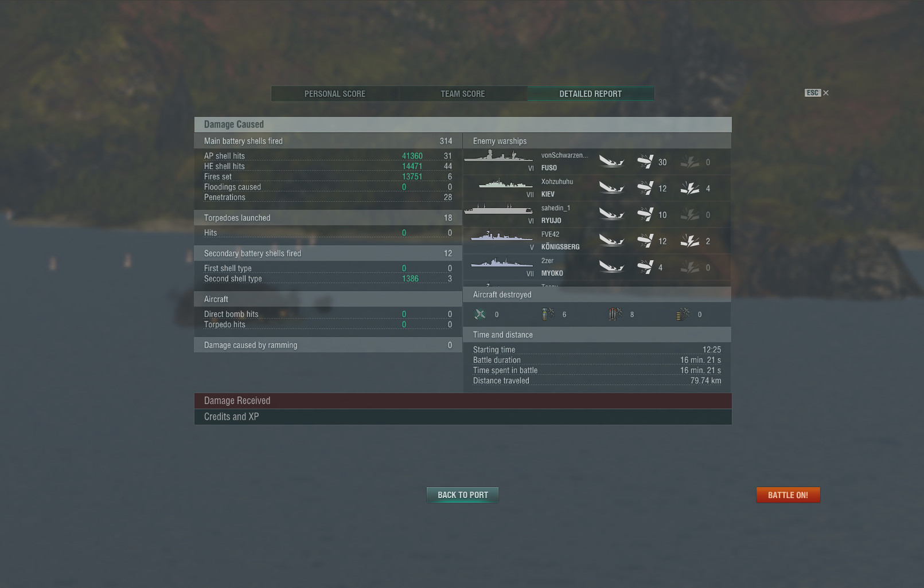Click the shell hits icon for MYOKO
Image resolution: width=924 pixels, height=588 pixels.
click(645, 267)
